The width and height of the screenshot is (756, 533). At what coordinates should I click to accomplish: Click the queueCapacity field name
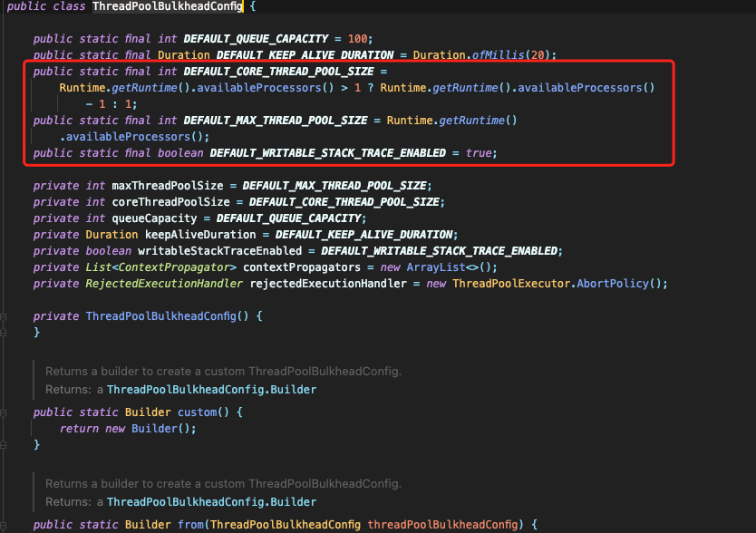tap(154, 218)
